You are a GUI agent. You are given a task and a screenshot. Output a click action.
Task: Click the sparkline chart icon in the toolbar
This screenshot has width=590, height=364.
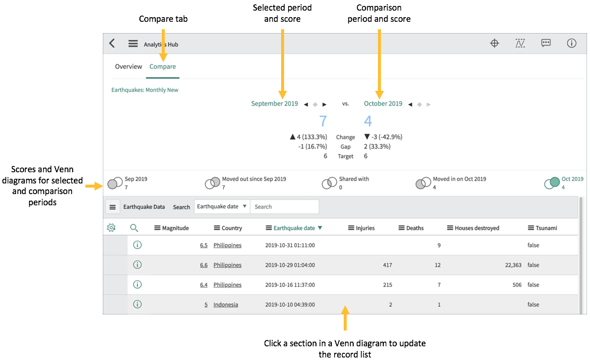520,42
